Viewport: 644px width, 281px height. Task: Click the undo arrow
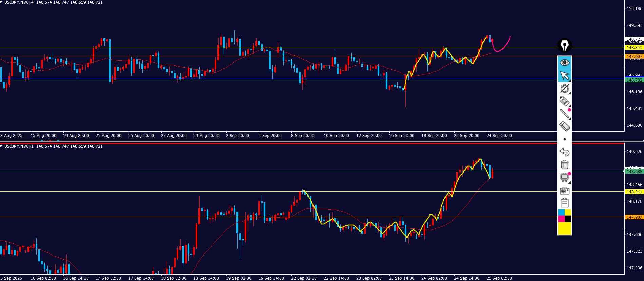565,152
